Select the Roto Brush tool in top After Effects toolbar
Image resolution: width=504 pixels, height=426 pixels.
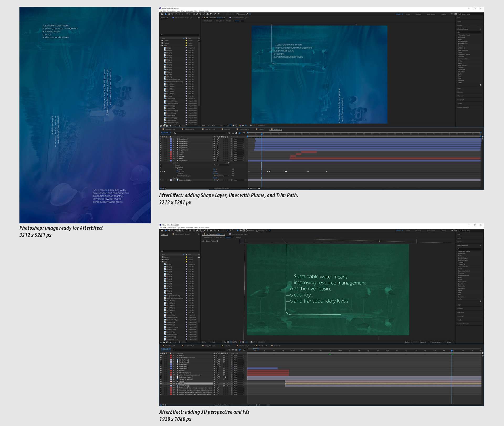(x=215, y=14)
